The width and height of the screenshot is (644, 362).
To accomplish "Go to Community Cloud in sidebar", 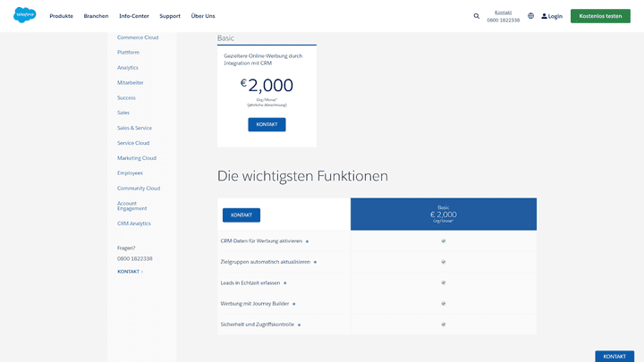I will (139, 189).
